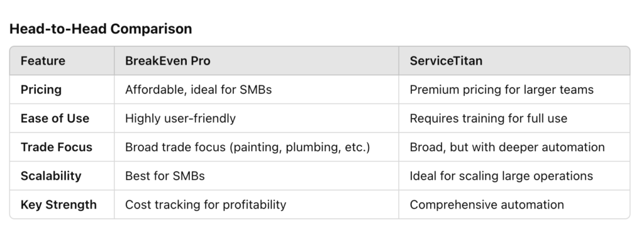Select the Feature column header
The height and width of the screenshot is (238, 644).
click(43, 61)
